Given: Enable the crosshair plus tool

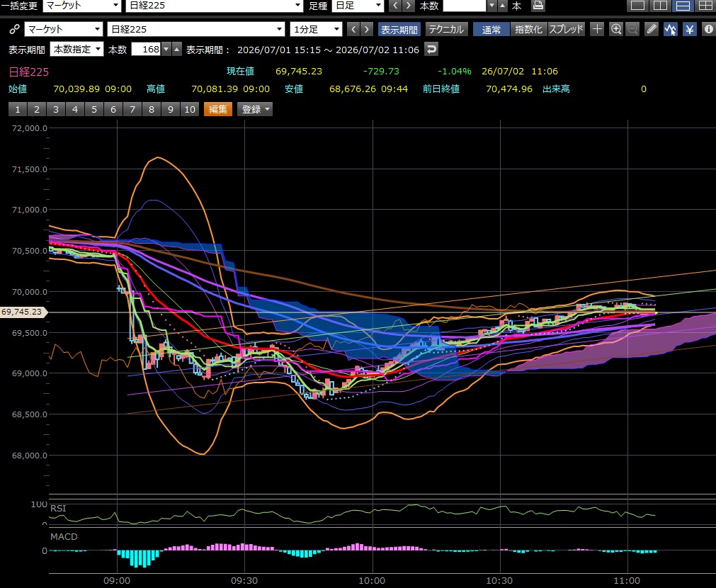Looking at the screenshot, I should [597, 29].
